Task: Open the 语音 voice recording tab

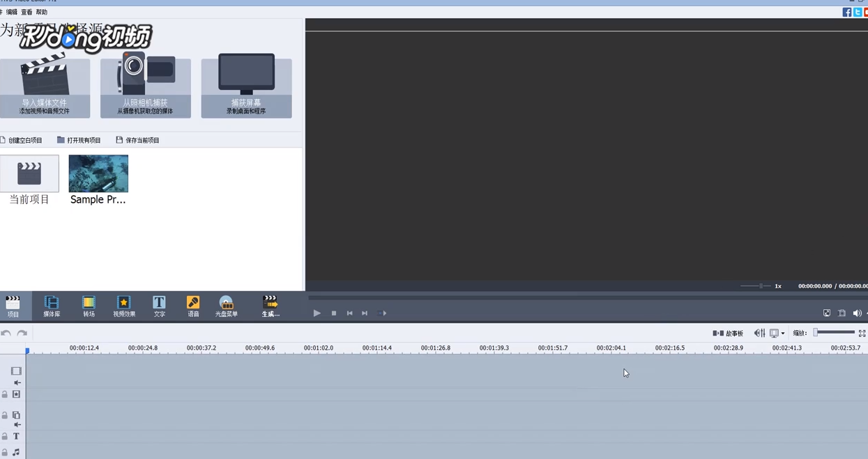Action: (x=193, y=306)
